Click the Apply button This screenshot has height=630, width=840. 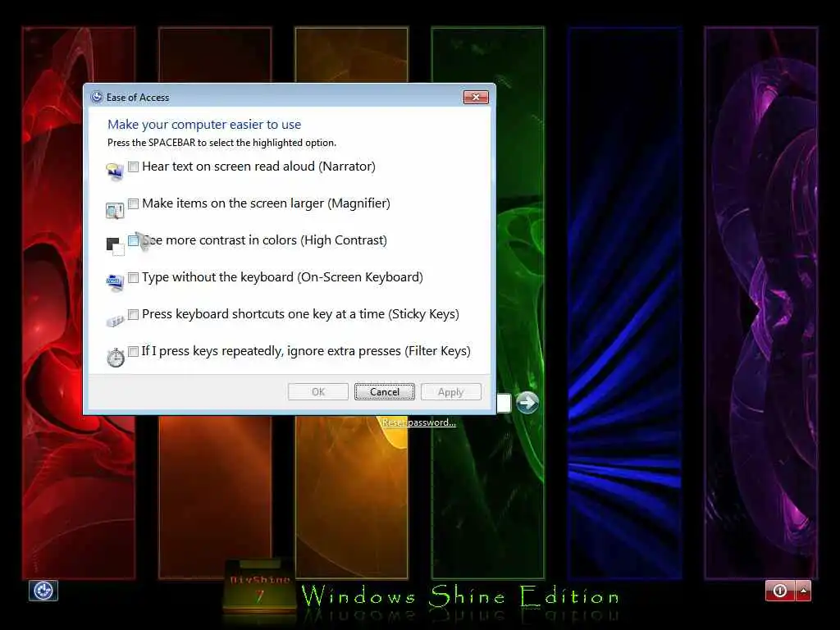coord(450,391)
